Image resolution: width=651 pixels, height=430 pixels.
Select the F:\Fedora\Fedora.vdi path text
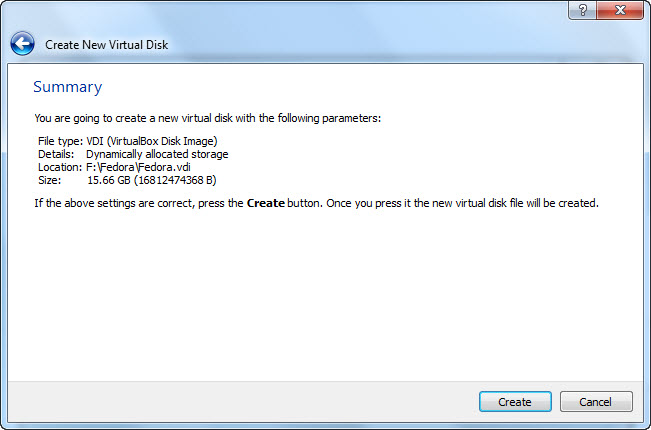click(x=138, y=167)
